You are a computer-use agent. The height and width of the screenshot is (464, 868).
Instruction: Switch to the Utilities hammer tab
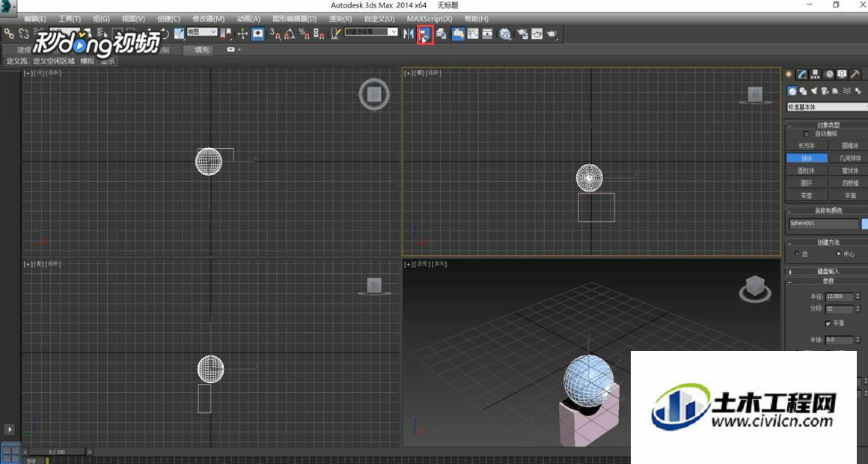tap(855, 73)
